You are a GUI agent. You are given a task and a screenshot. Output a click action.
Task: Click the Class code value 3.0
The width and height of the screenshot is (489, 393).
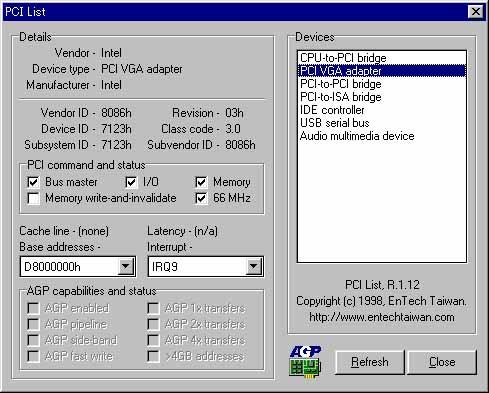pos(233,129)
